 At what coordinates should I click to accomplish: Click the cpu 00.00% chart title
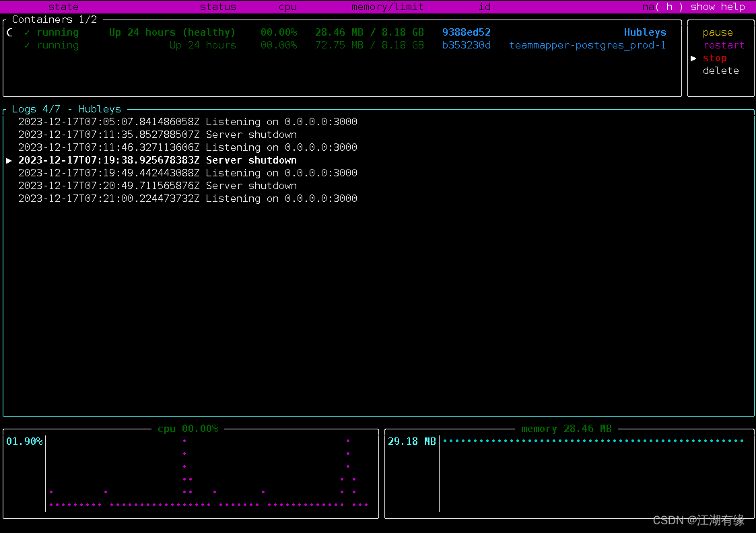pos(188,429)
